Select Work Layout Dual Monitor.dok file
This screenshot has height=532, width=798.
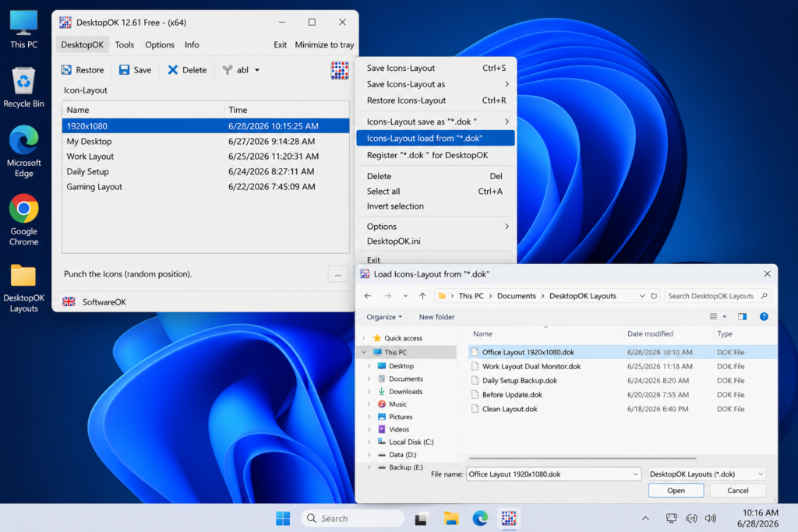click(x=622, y=366)
